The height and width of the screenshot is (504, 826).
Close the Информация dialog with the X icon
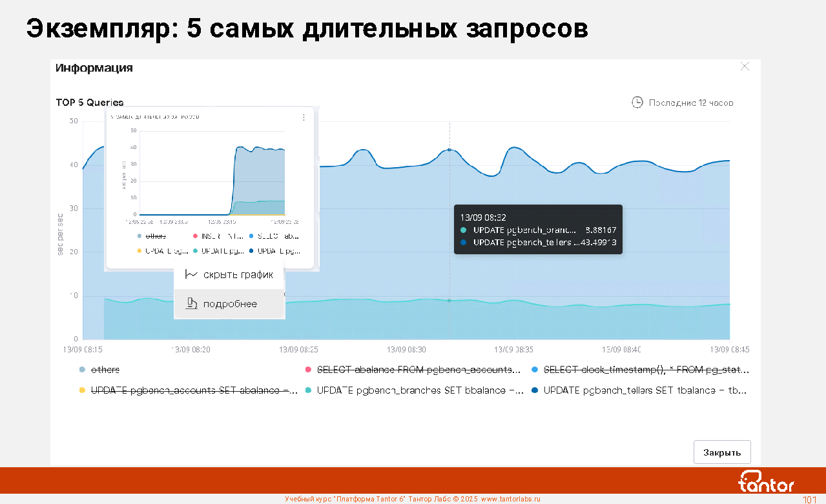point(745,66)
